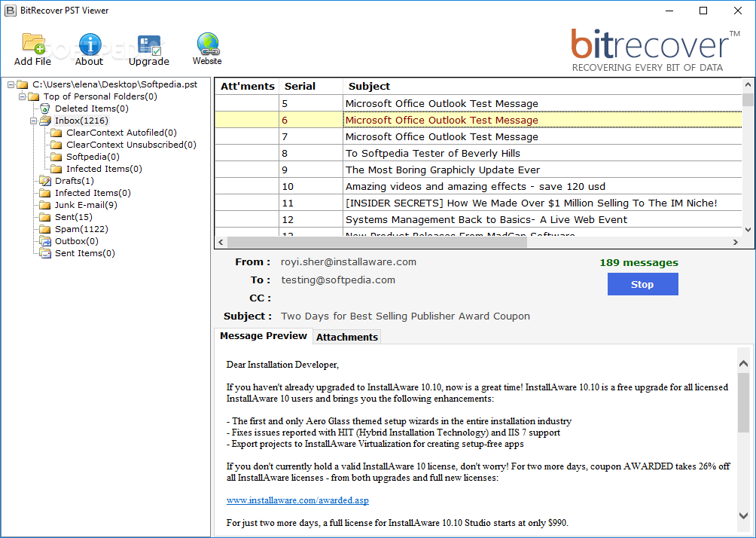Select message serial 7 row
The width and height of the screenshot is (756, 538).
478,136
